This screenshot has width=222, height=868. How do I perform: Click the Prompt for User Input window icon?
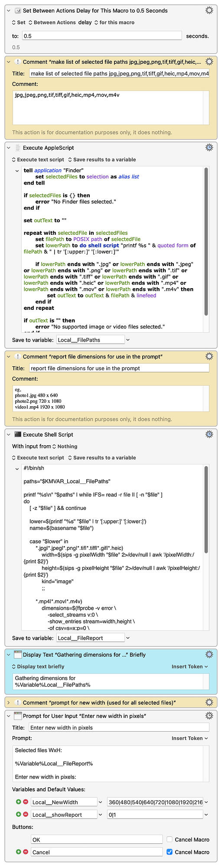click(18, 716)
